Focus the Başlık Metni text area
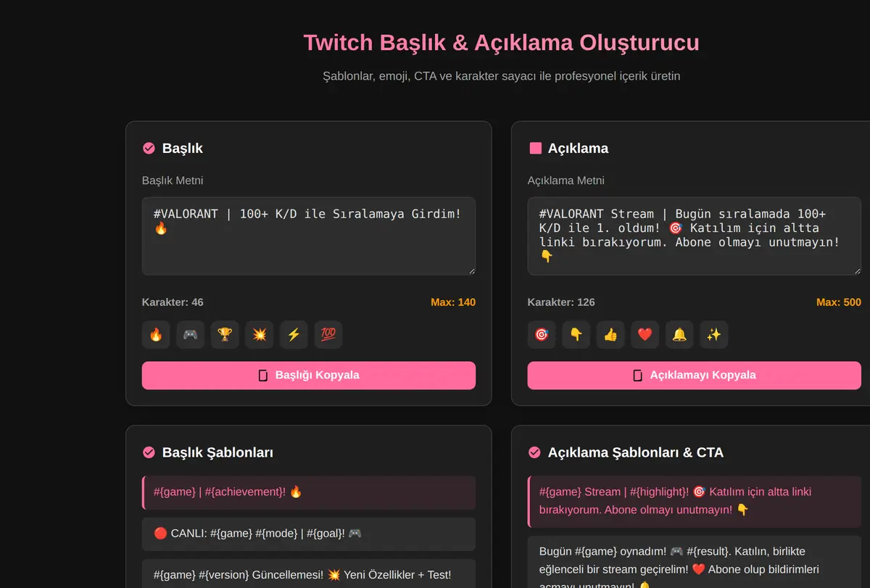The width and height of the screenshot is (870, 588). (309, 236)
